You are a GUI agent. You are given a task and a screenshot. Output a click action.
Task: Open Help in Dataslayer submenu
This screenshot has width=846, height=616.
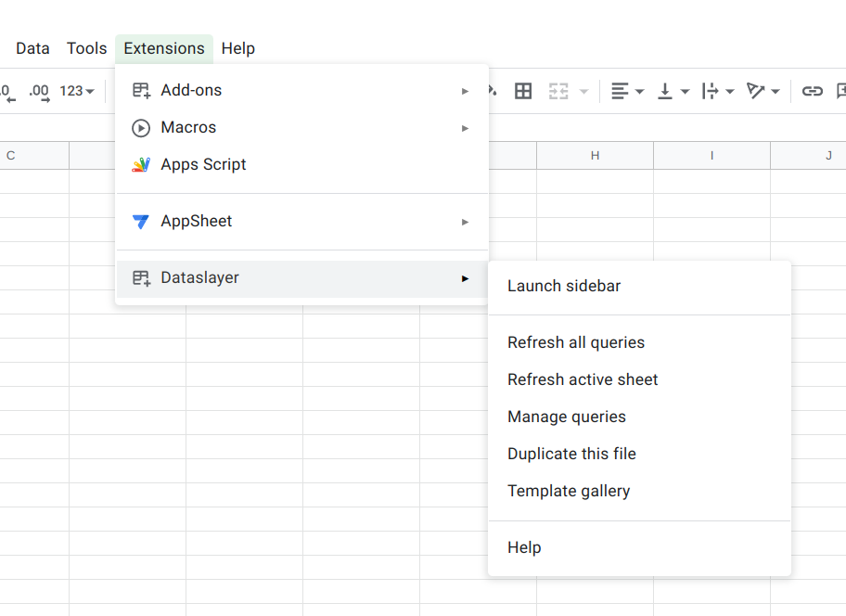pyautogui.click(x=639, y=548)
